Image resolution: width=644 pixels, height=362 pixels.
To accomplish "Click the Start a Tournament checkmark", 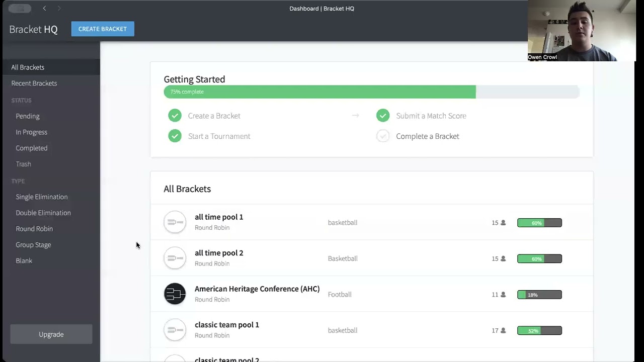I will click(x=175, y=136).
